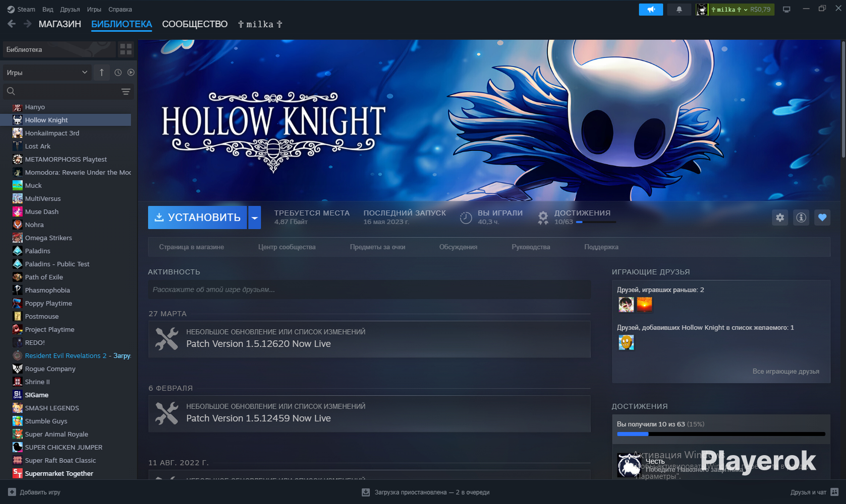Toggle Hollow Knight favorite heart

pyautogui.click(x=822, y=218)
